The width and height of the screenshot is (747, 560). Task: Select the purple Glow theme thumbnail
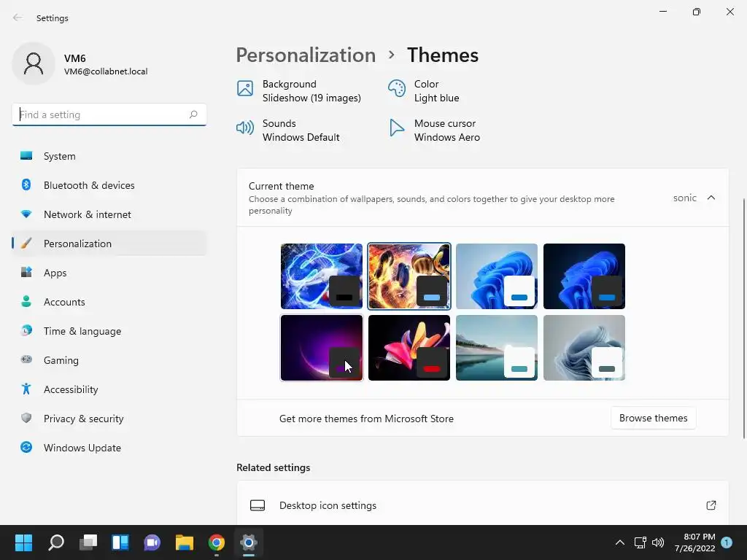[x=322, y=348]
